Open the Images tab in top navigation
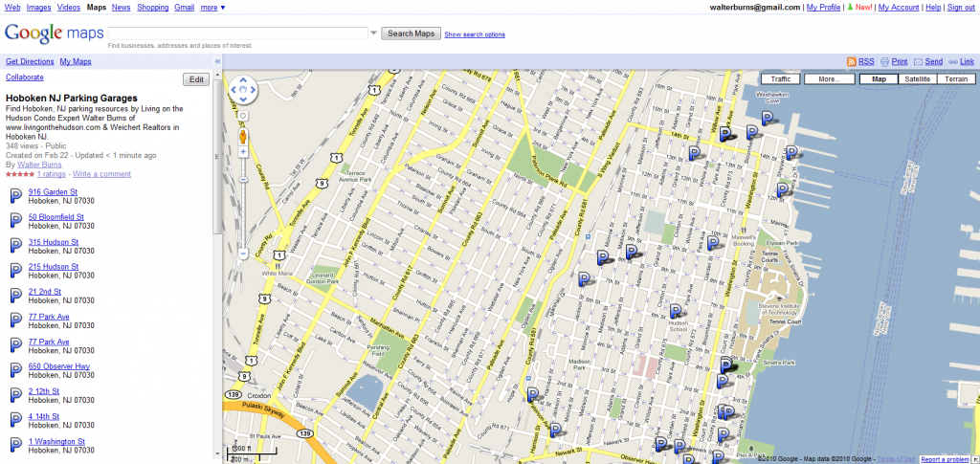Screen dimensions: 980x464 (38, 8)
